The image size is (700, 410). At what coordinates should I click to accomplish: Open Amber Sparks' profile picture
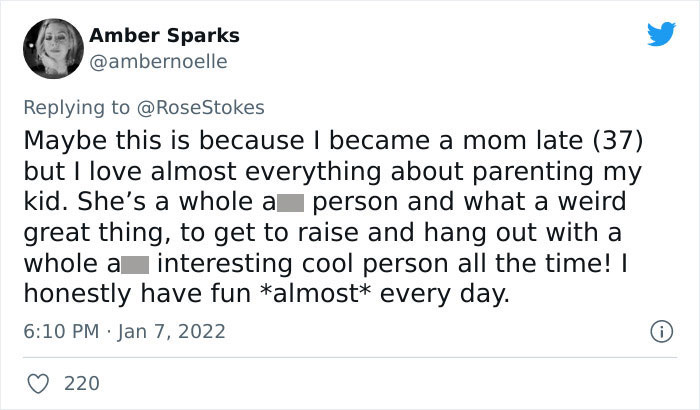point(53,48)
